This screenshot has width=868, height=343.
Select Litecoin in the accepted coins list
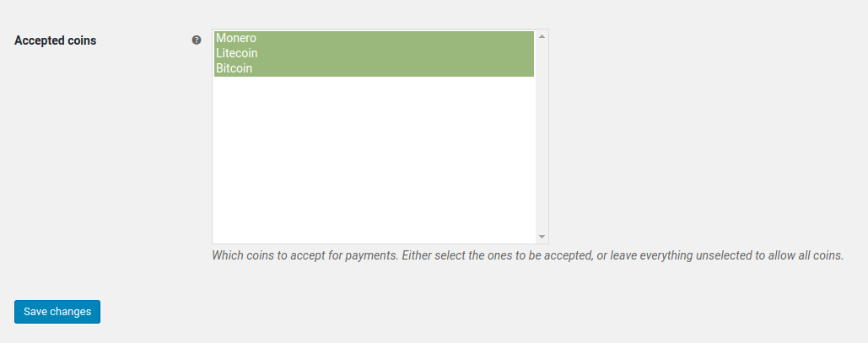pos(375,54)
